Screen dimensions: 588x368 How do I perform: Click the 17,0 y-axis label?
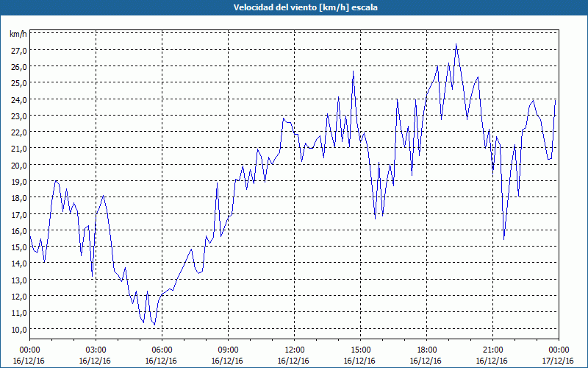coord(19,214)
